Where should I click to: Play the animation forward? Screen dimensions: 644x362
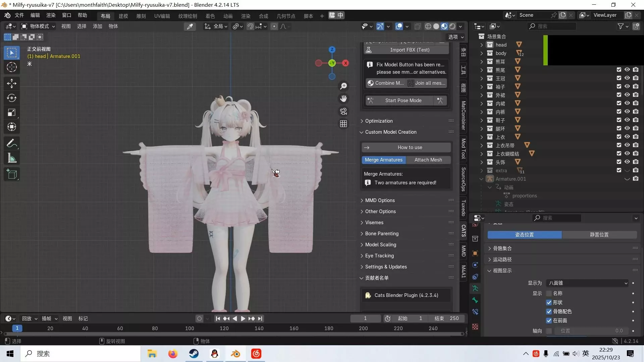243,319
